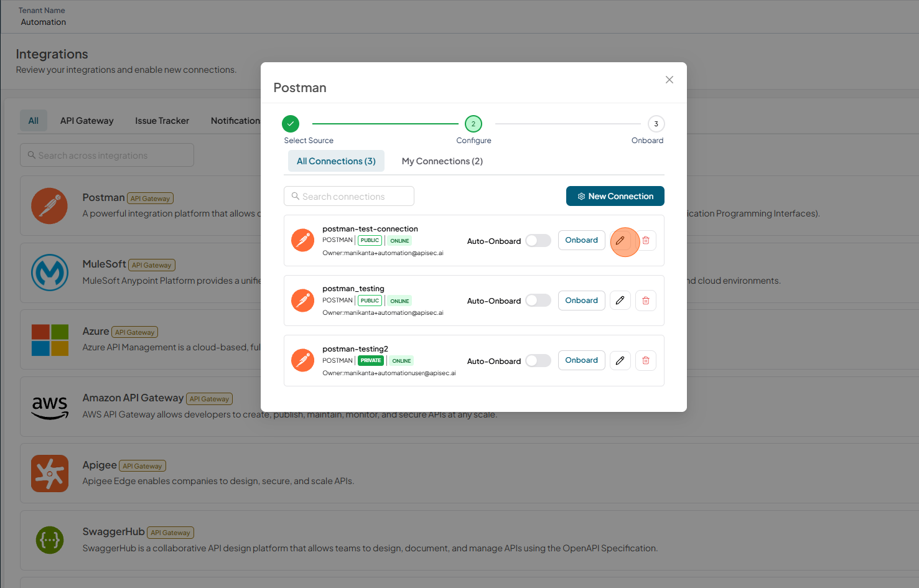919x588 pixels.
Task: Go to the completed Select Source step
Action: tap(291, 124)
